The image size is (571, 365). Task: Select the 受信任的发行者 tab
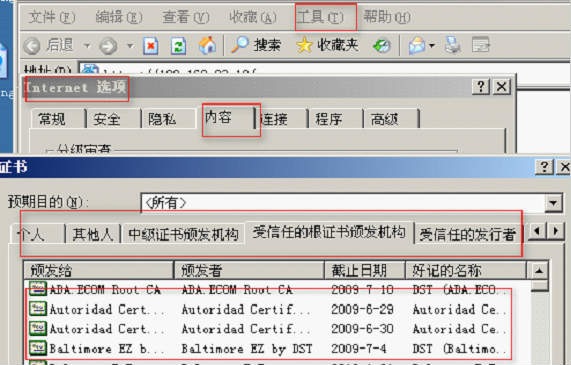pos(468,234)
